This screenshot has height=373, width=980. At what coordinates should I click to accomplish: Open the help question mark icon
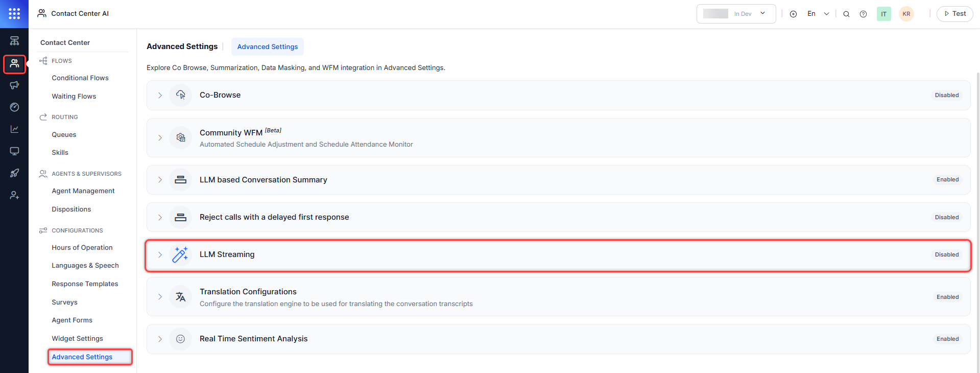pyautogui.click(x=863, y=14)
